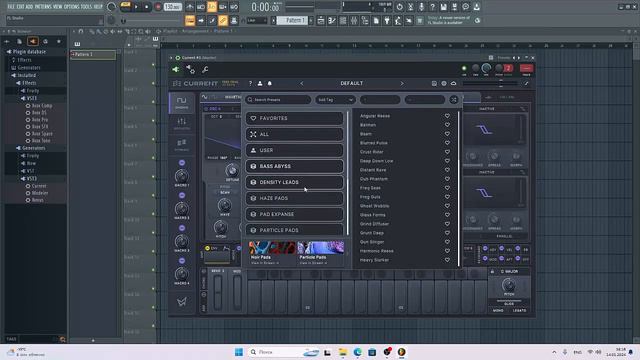Click the Play button in the transport bar
Screen dimensions: 640x360
[x=136, y=7]
